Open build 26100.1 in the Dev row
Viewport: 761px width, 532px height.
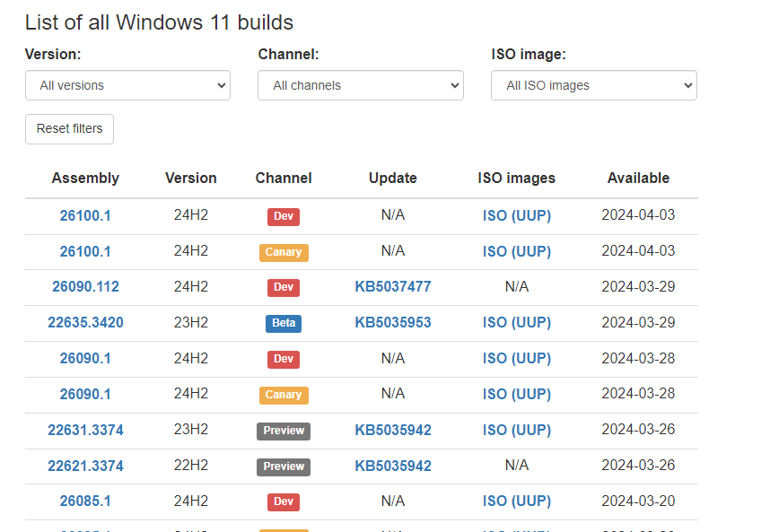tap(85, 215)
